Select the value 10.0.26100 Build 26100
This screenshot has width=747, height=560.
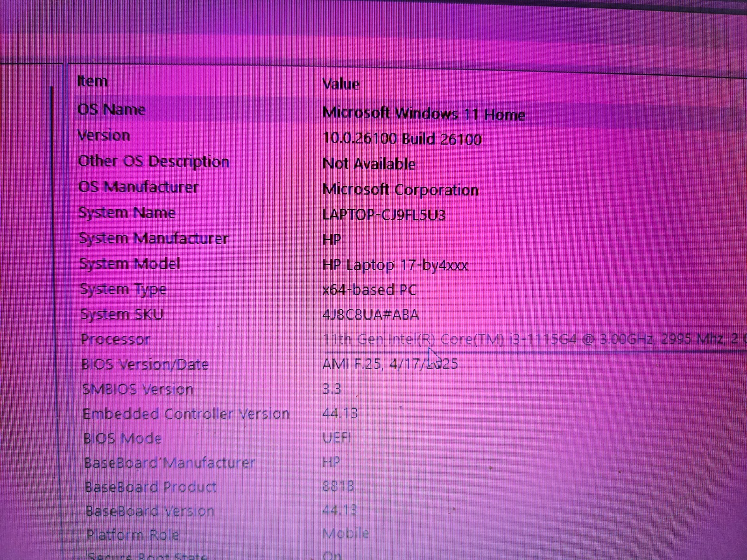click(x=402, y=139)
